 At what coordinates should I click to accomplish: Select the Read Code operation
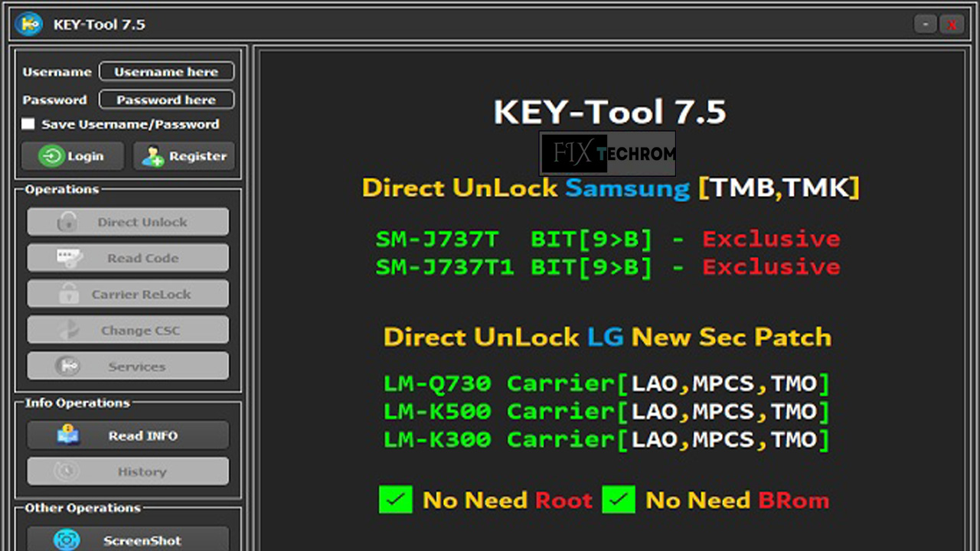pos(128,258)
